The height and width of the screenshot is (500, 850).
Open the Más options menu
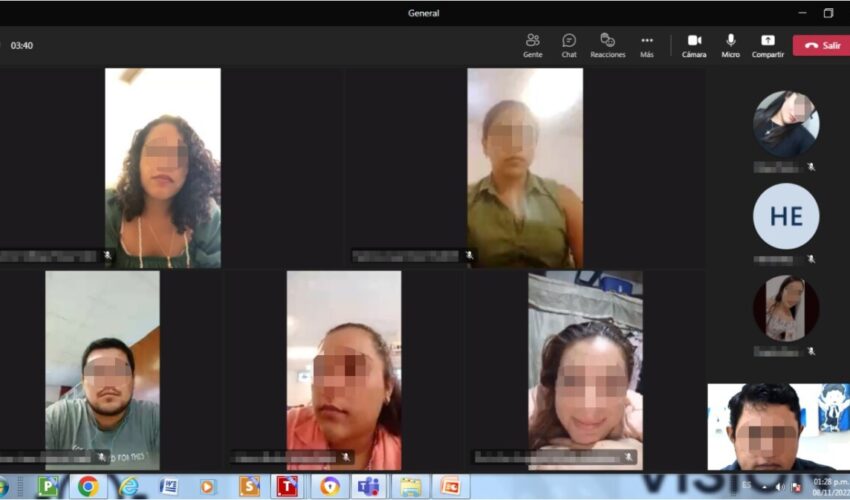pos(647,46)
